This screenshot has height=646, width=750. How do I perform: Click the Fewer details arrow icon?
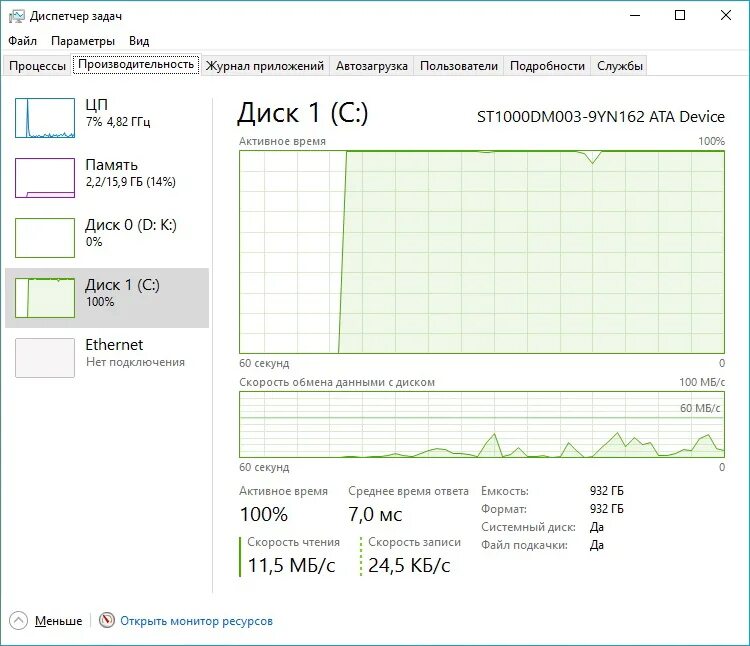coord(18,620)
